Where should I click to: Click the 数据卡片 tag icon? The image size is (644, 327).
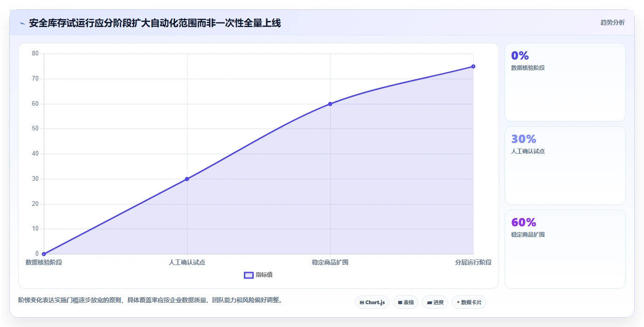tap(458, 303)
